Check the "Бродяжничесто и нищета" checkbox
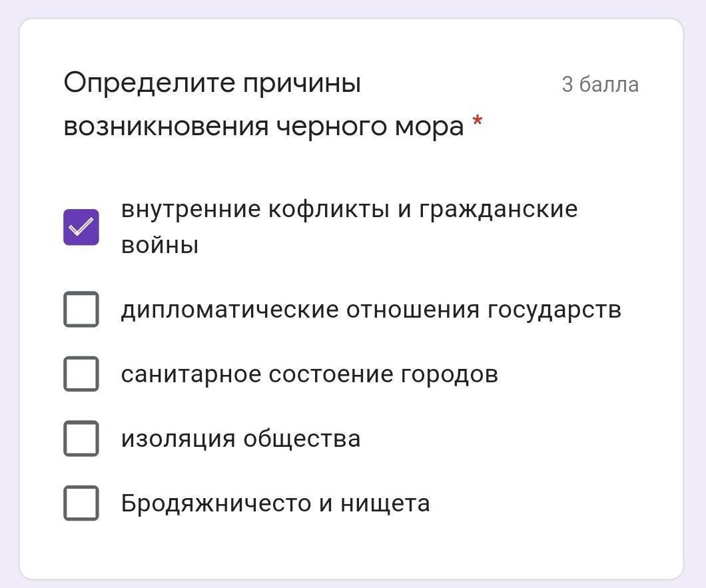Screen dimensions: 706x588 click(x=81, y=503)
